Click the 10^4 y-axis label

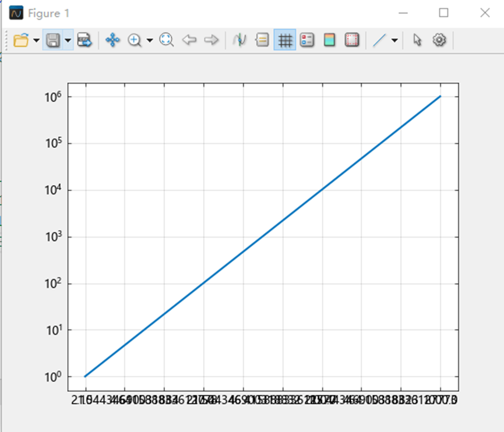53,190
